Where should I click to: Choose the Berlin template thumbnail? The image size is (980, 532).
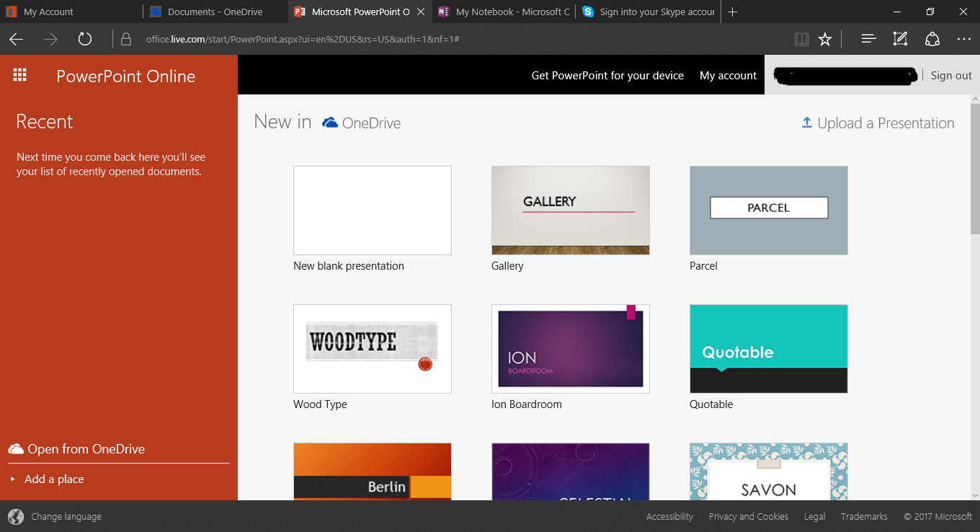point(373,471)
